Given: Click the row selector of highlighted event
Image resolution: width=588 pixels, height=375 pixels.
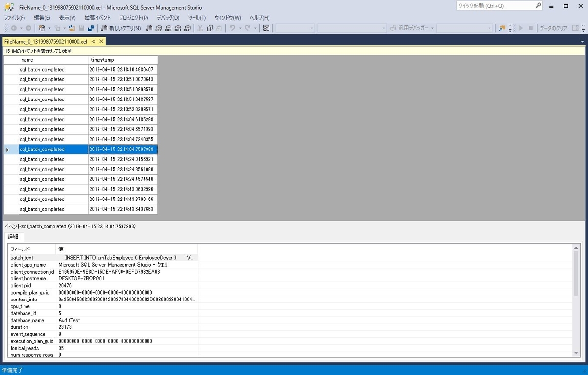Looking at the screenshot, I should (11, 150).
